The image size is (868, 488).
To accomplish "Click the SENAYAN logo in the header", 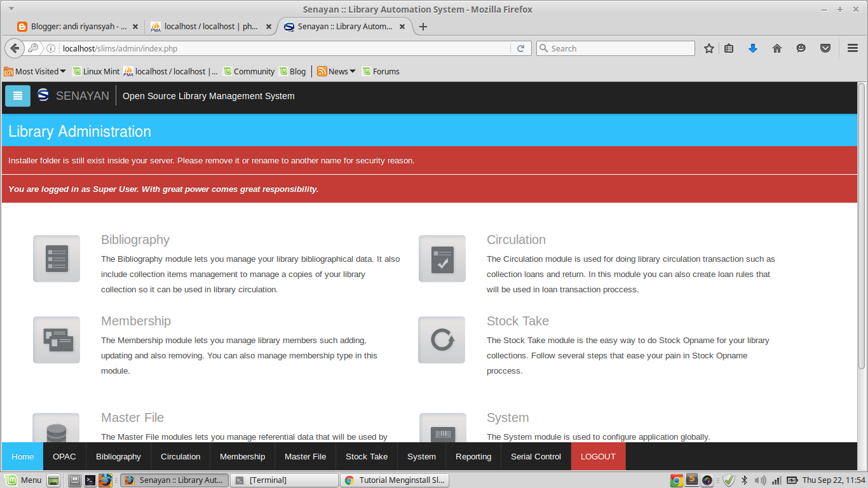I will coord(43,95).
